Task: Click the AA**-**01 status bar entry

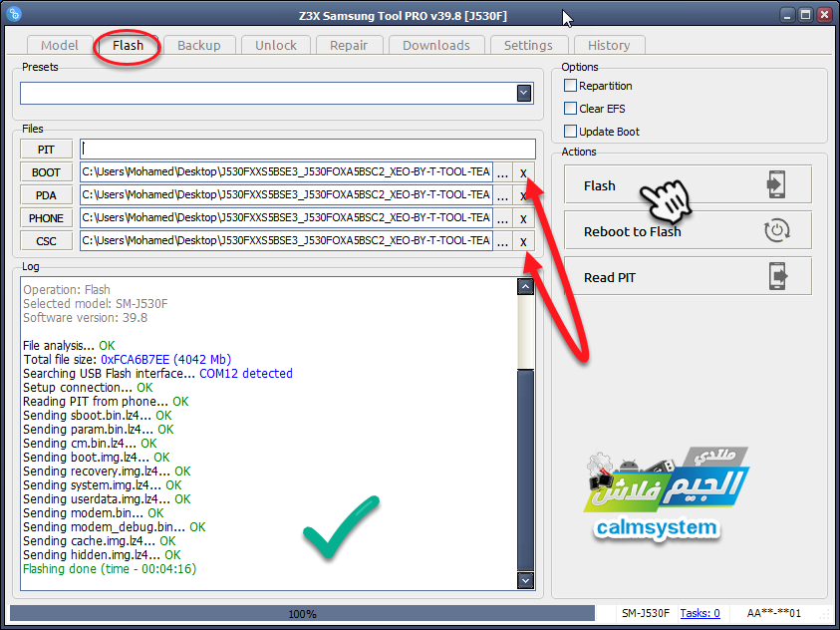Action: [x=773, y=613]
